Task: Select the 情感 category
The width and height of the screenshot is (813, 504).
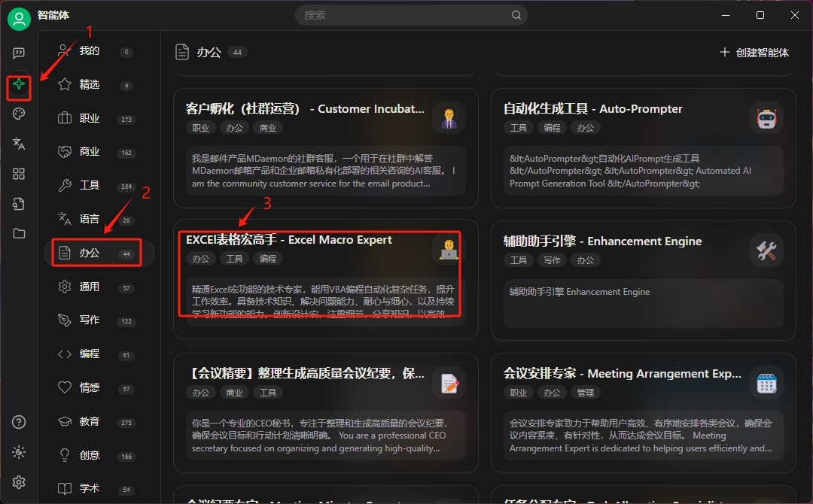Action: pyautogui.click(x=99, y=387)
